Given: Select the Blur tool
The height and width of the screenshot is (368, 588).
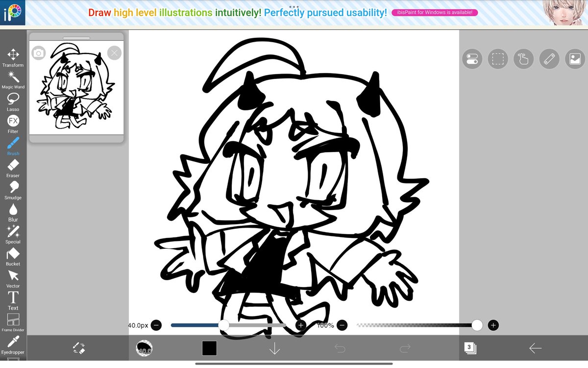Looking at the screenshot, I should pos(13,212).
